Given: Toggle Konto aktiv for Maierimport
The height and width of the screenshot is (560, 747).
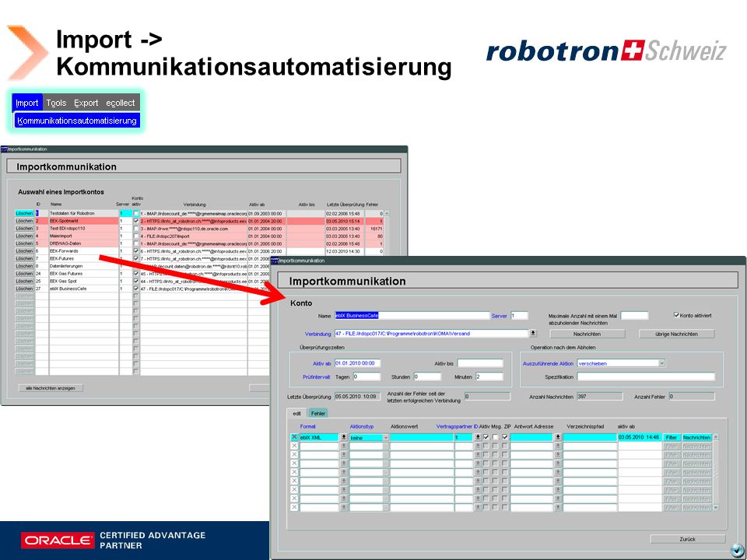Looking at the screenshot, I should coord(136,236).
